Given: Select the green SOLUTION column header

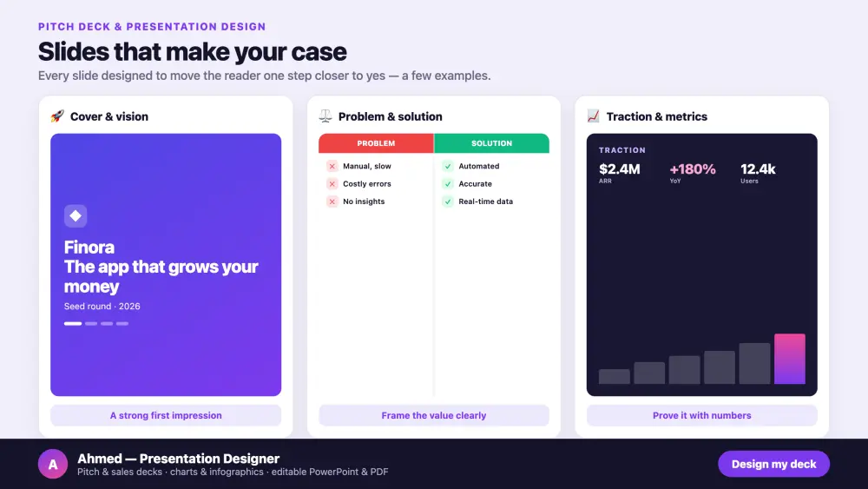Looking at the screenshot, I should coord(491,143).
